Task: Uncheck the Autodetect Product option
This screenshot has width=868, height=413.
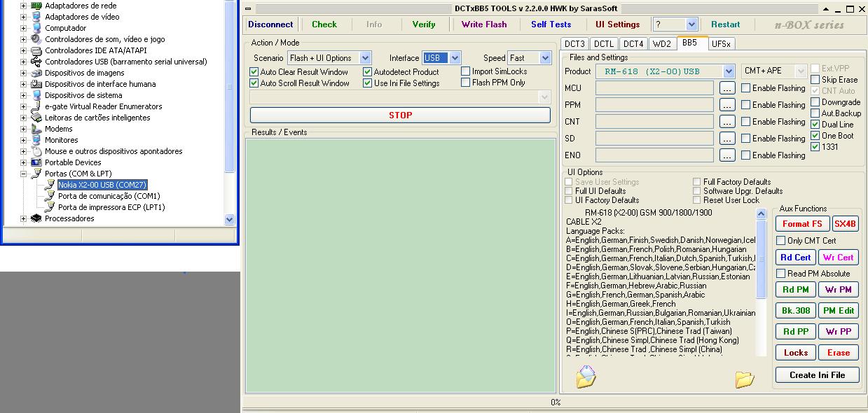Action: (368, 72)
